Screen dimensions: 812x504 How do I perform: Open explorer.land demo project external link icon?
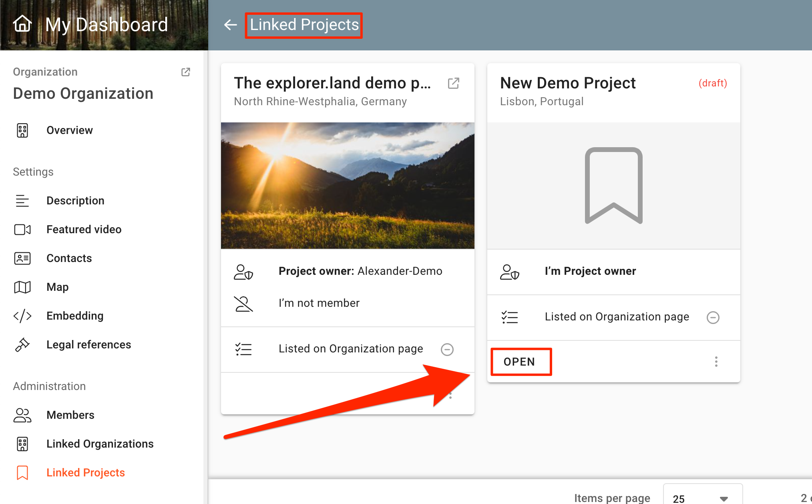tap(453, 83)
